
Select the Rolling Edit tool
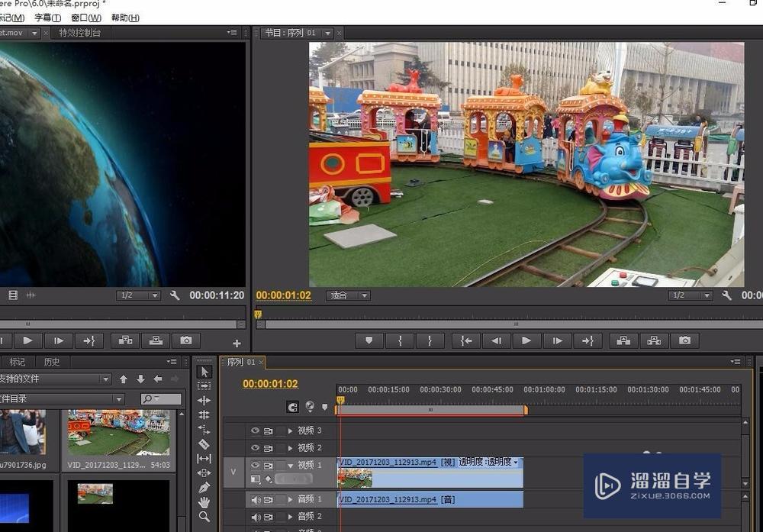pos(204,414)
